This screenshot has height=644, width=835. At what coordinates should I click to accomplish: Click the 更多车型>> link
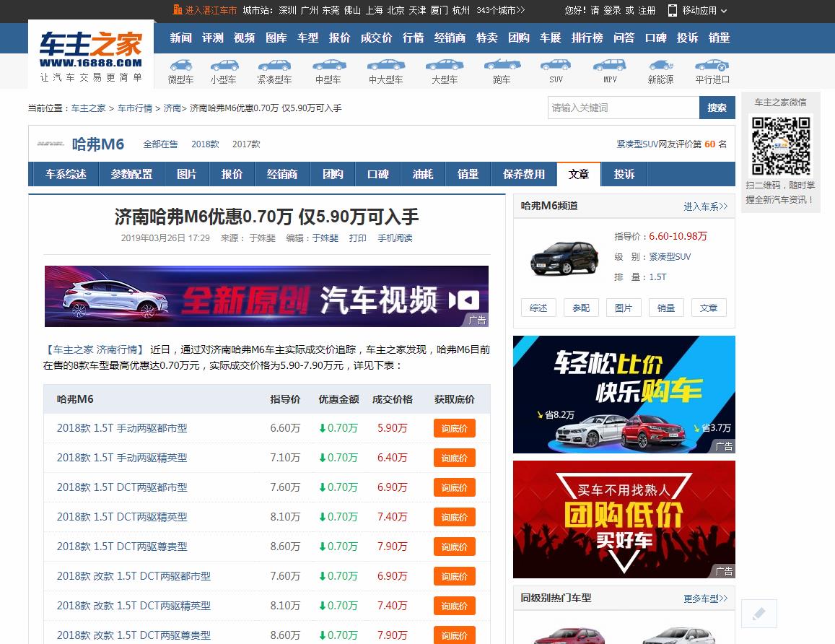(705, 599)
